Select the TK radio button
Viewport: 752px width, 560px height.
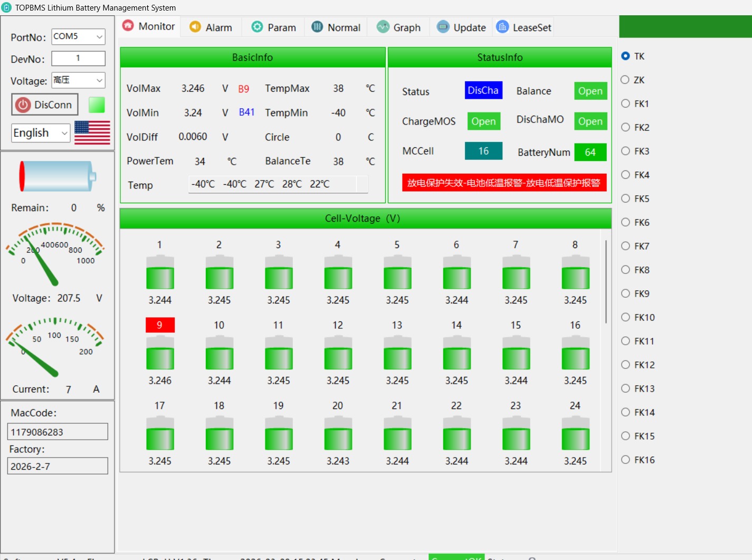pos(625,56)
